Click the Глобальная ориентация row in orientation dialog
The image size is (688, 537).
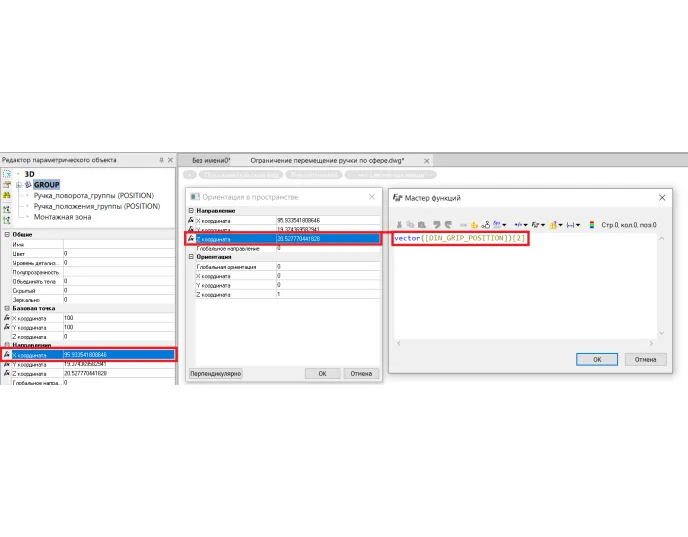(x=288, y=266)
